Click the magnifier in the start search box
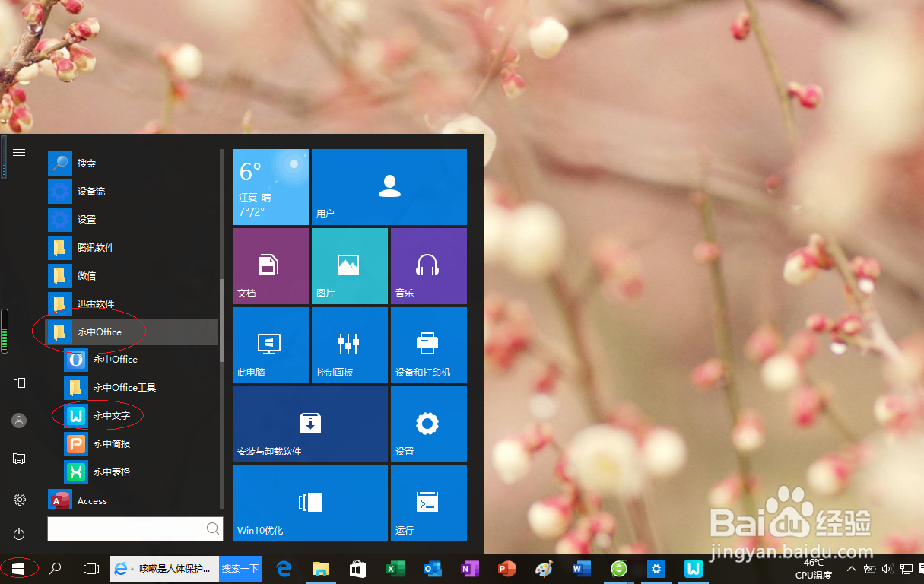 (213, 528)
